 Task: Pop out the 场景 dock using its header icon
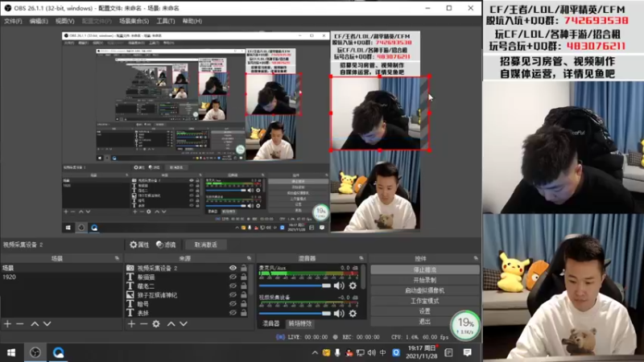pos(117,258)
